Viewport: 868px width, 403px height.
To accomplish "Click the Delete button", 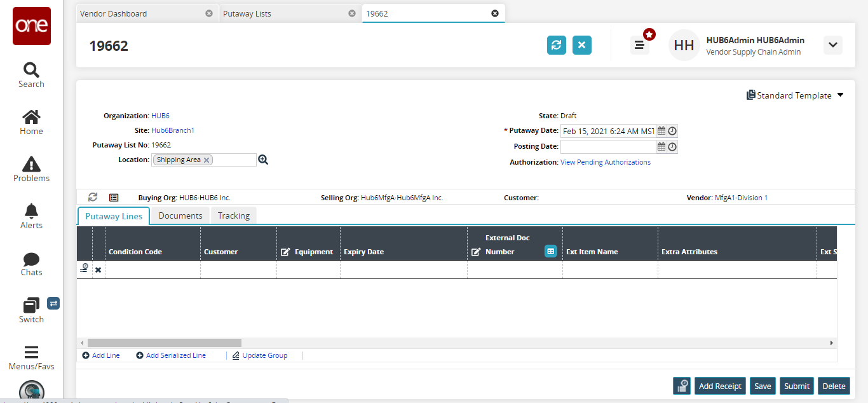I will pos(834,386).
